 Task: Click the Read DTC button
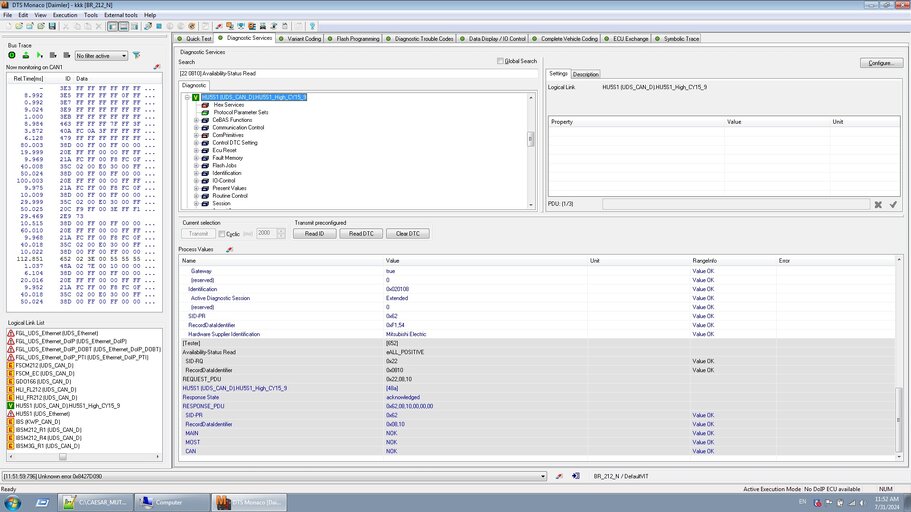pos(361,234)
